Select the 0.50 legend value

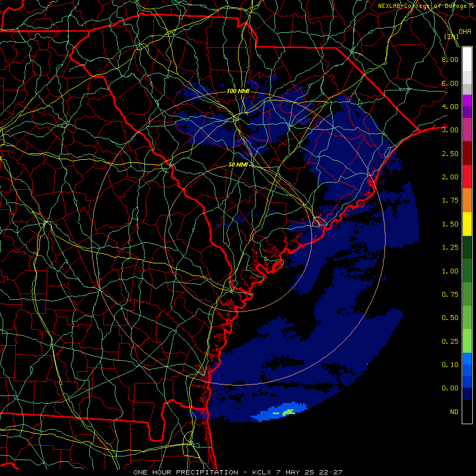450,318
